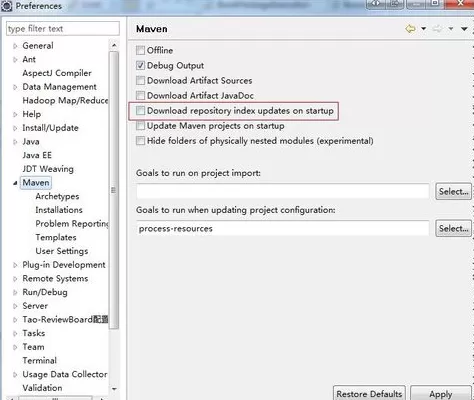
Task: Expand the Tasks tree node
Action: [x=15, y=333]
